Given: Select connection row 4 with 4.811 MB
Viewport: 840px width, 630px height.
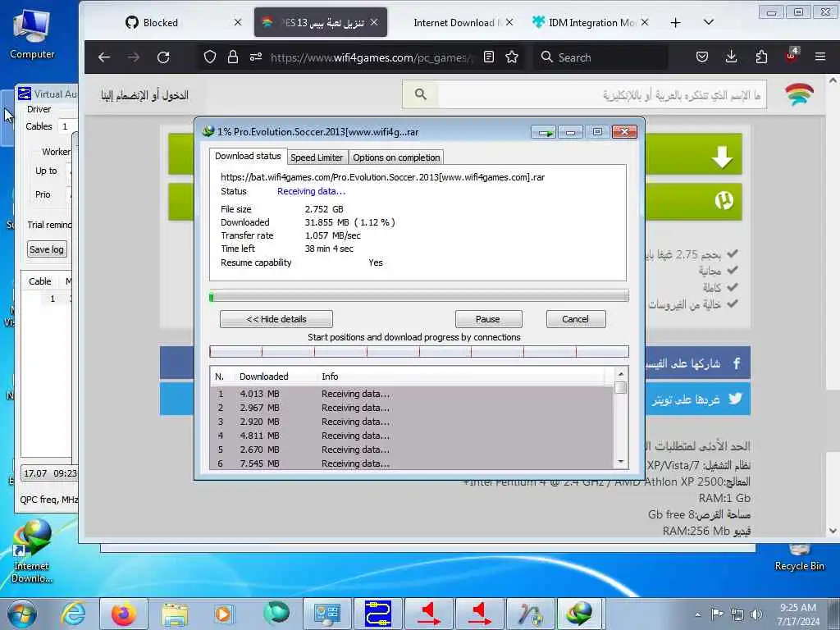Looking at the screenshot, I should pos(412,436).
